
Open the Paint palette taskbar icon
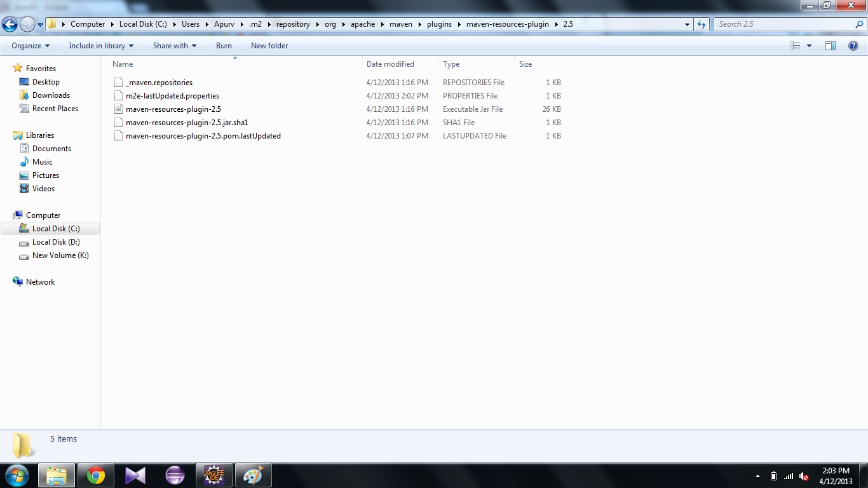(253, 475)
